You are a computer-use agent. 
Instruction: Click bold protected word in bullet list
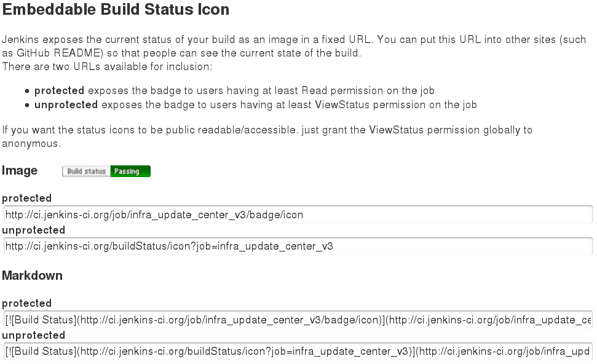[59, 91]
